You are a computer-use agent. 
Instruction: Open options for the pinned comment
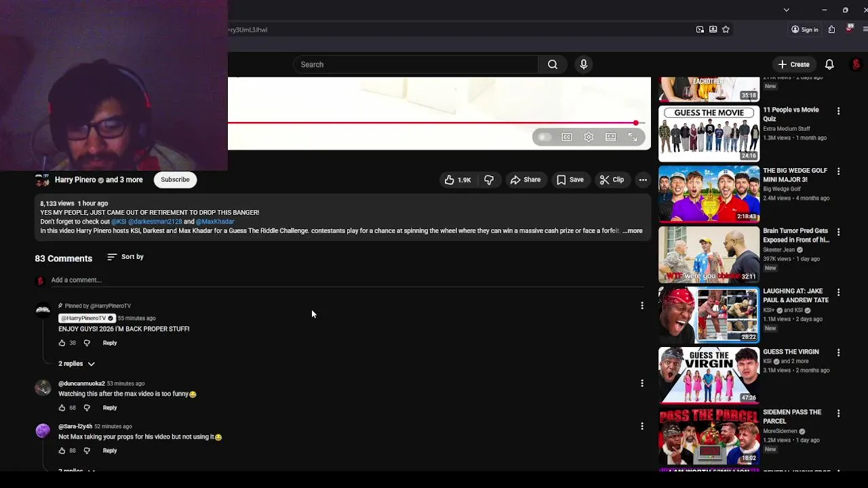pyautogui.click(x=642, y=306)
